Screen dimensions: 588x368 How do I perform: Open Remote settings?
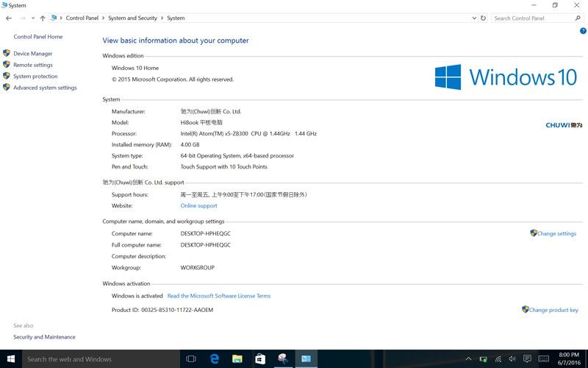click(33, 65)
